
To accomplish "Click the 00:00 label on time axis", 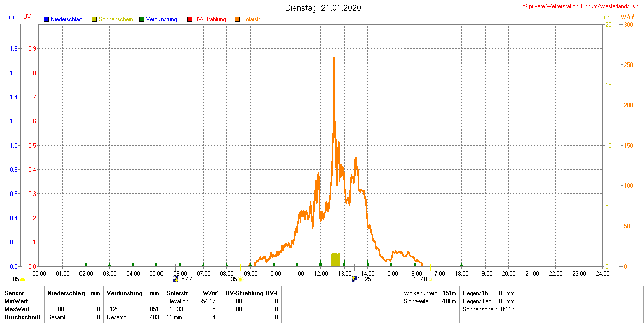I will (x=39, y=273).
